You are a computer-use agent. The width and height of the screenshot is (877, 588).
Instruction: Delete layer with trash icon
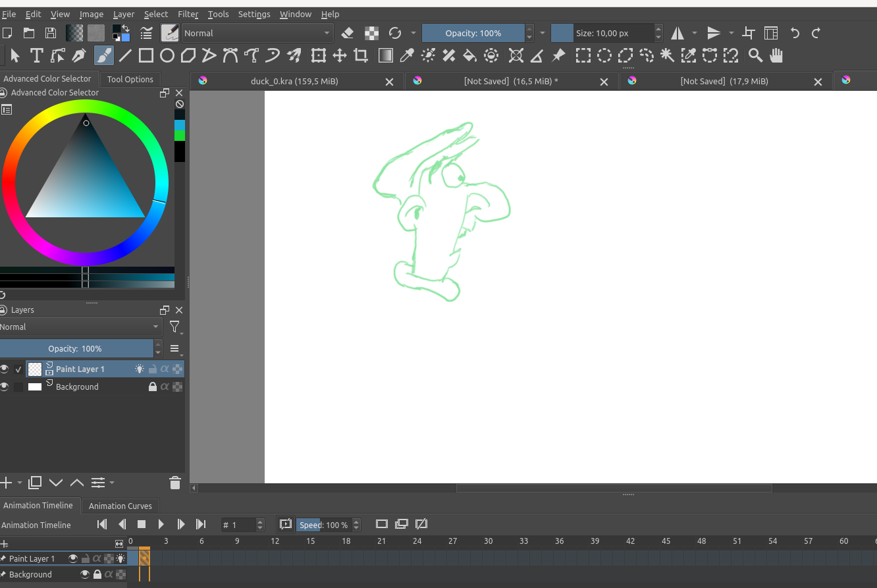175,483
